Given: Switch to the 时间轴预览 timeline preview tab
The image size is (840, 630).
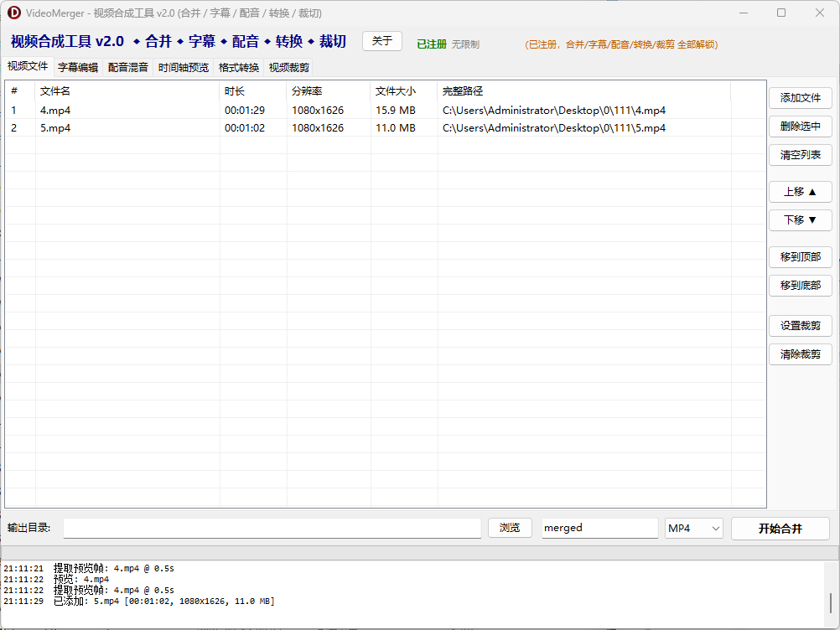Looking at the screenshot, I should click(x=184, y=68).
